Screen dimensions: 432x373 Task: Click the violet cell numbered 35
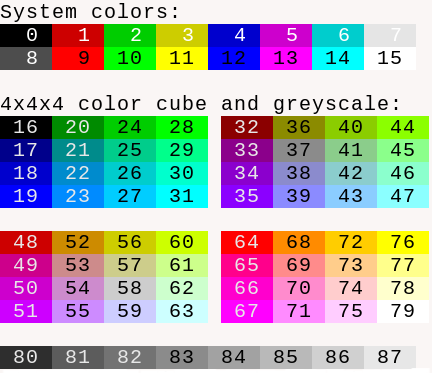click(x=247, y=196)
